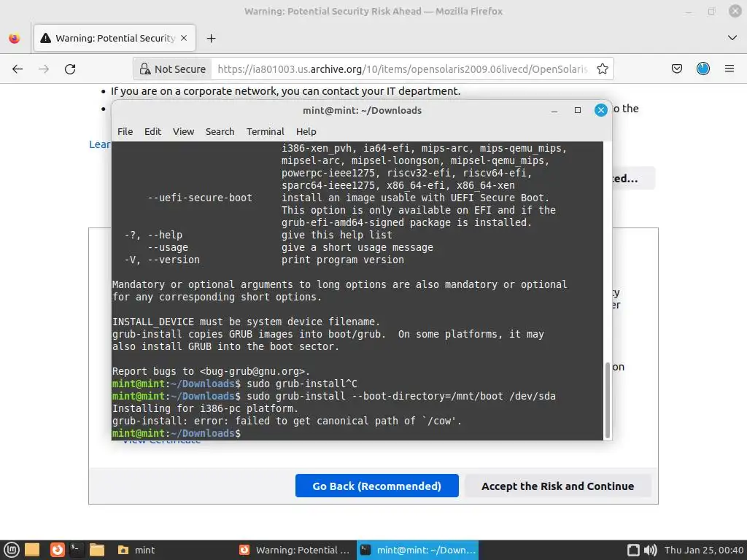Close the Warning: Potential Security tab

point(184,38)
